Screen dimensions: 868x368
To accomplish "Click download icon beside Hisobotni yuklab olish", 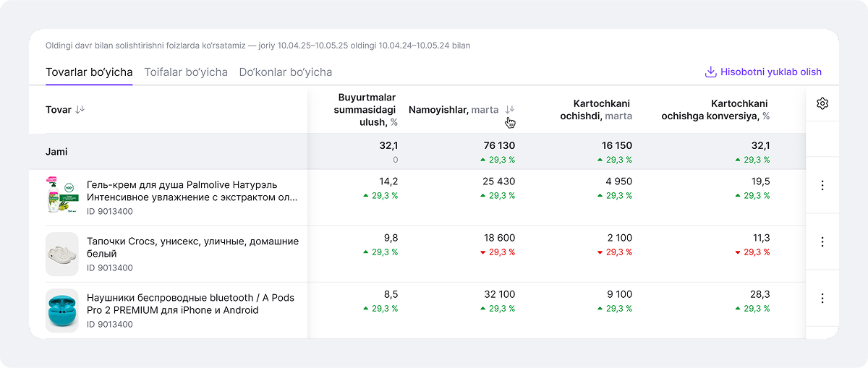I will [710, 72].
